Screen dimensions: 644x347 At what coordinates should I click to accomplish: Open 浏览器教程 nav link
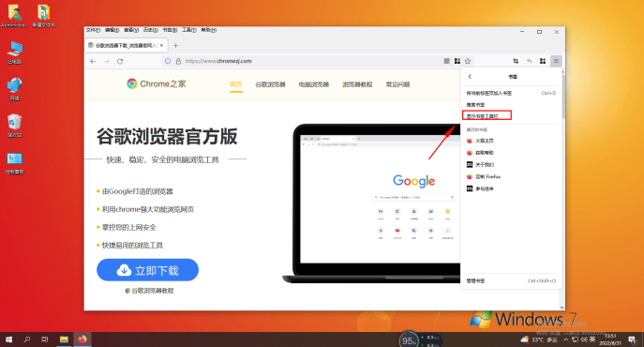(357, 84)
